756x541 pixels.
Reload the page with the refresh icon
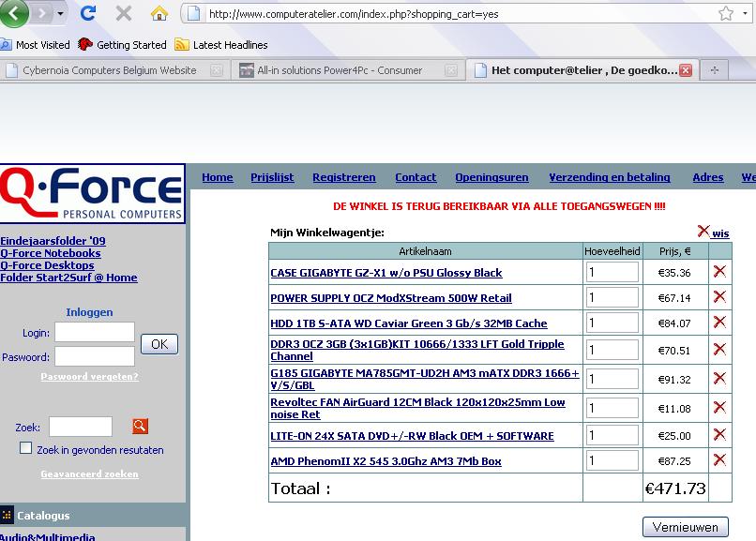coord(88,13)
